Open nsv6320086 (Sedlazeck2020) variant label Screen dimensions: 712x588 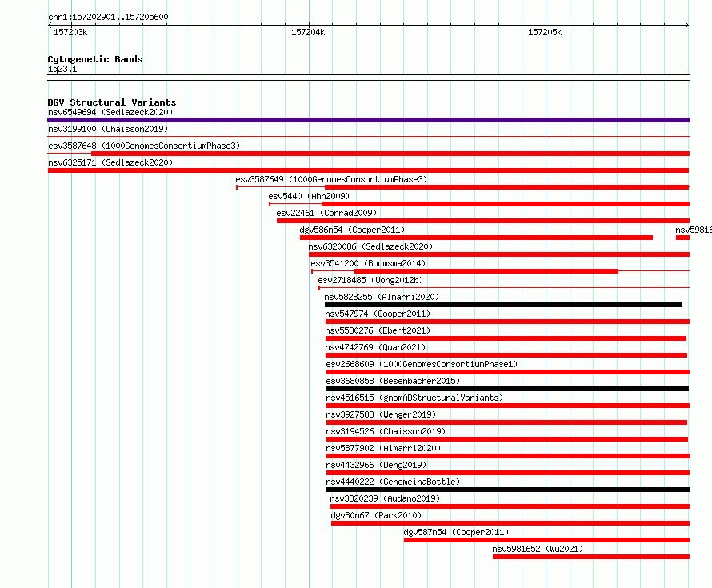(370, 246)
